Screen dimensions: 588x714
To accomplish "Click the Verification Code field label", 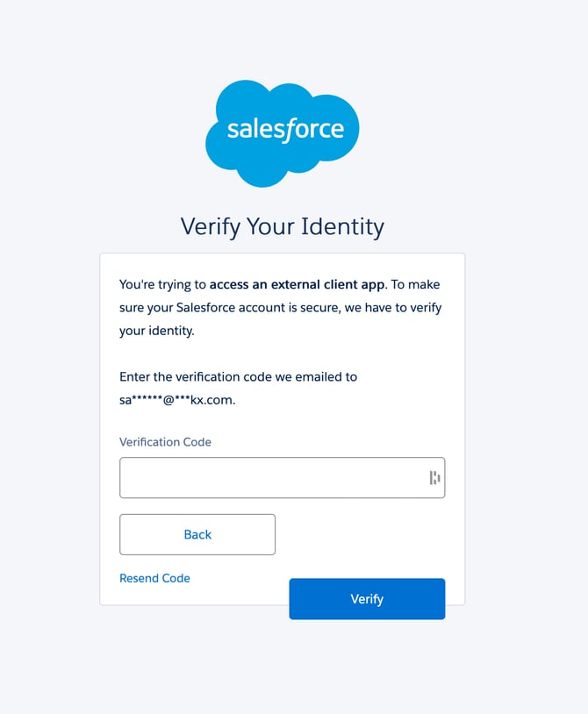I will point(165,442).
